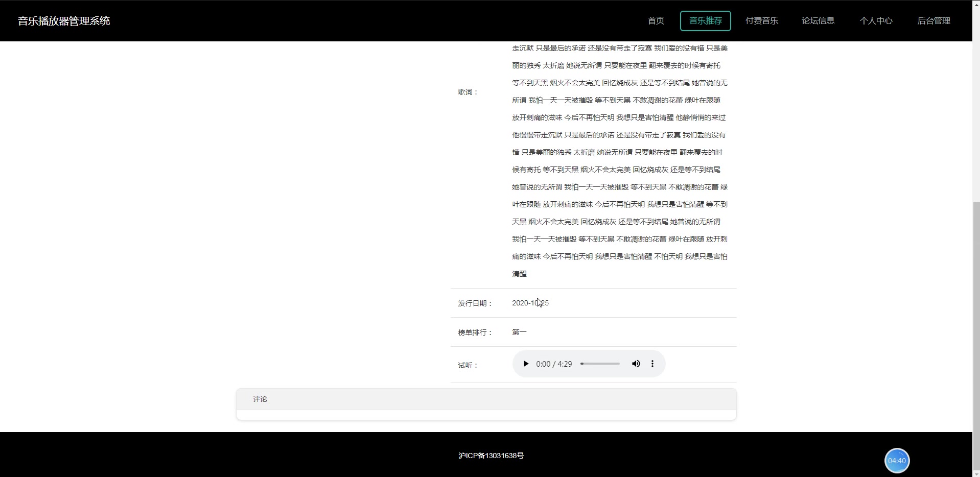The height and width of the screenshot is (477, 980).
Task: Open 论坛信息 in the navigation
Action: coord(818,21)
